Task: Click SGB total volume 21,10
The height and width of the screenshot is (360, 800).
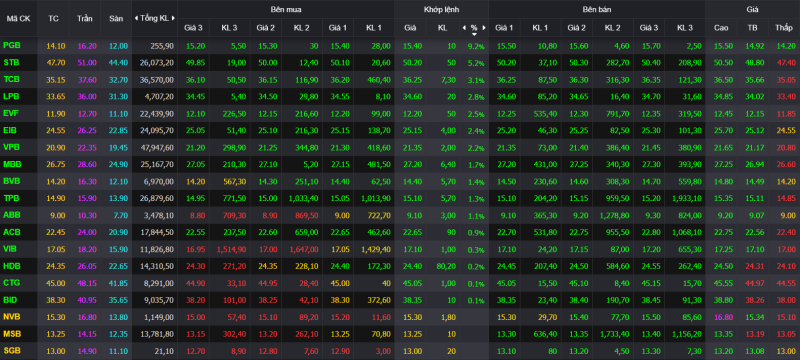Action: coord(165,351)
